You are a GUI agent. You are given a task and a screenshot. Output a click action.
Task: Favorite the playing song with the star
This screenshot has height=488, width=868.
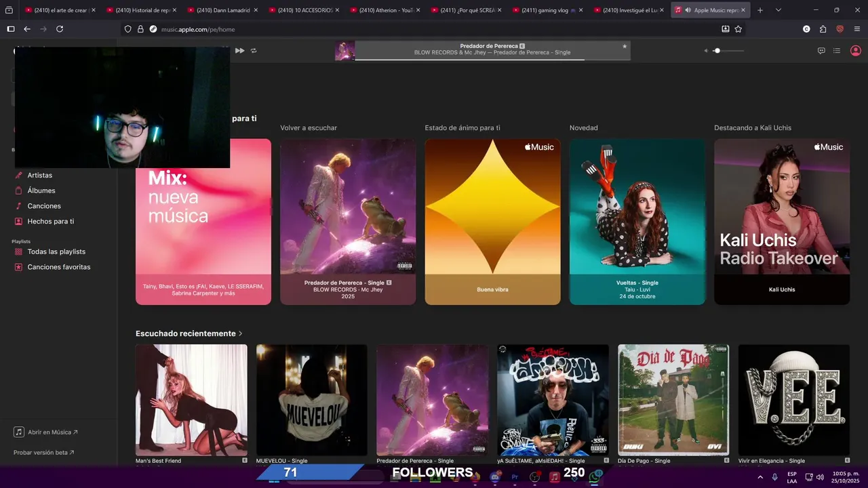625,46
